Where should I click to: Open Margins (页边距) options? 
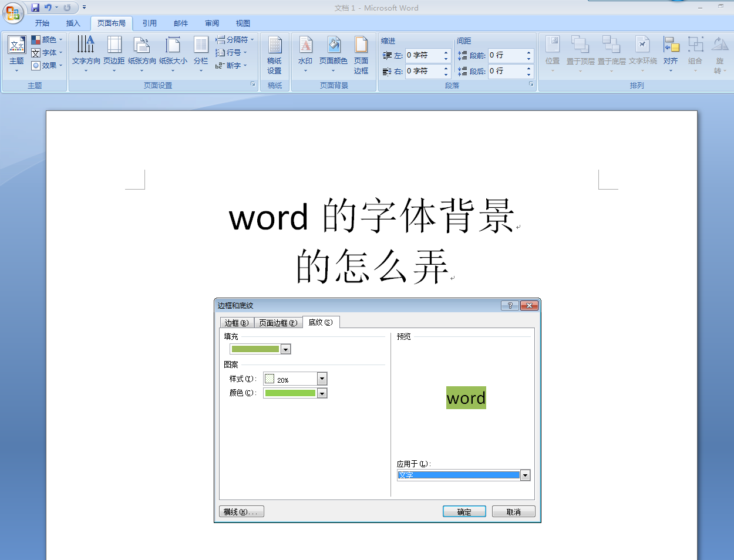pyautogui.click(x=114, y=53)
